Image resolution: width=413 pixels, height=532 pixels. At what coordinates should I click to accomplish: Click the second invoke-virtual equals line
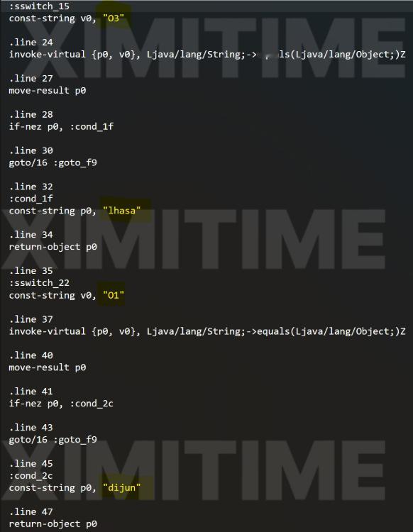(x=207, y=331)
